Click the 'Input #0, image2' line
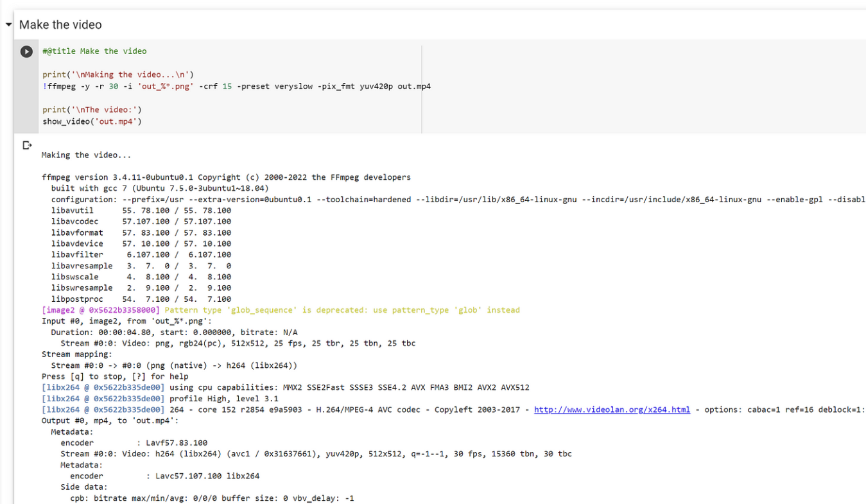 [x=127, y=321]
